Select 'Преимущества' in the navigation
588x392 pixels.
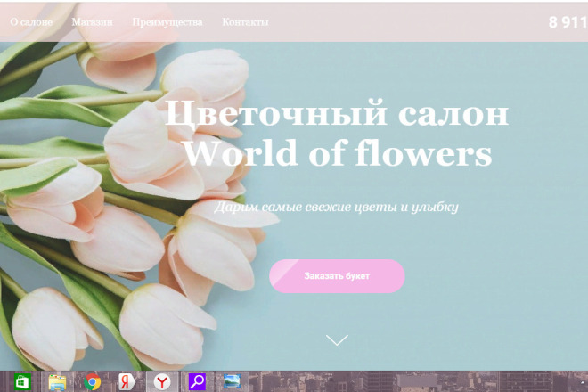[167, 22]
